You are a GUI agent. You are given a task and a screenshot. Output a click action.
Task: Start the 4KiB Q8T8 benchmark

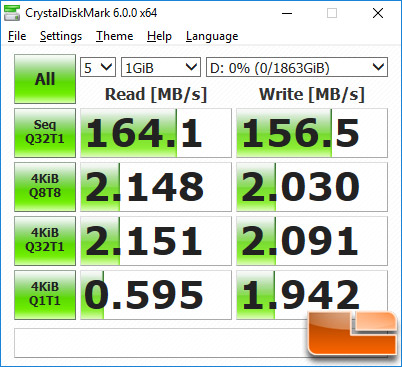45,187
